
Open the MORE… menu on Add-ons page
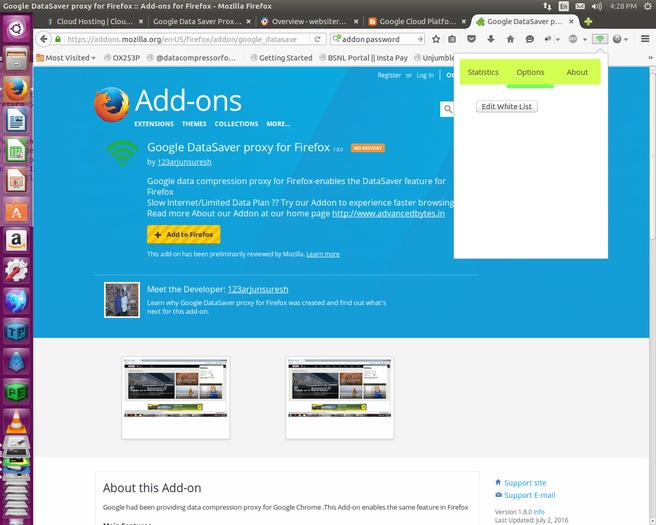click(278, 124)
